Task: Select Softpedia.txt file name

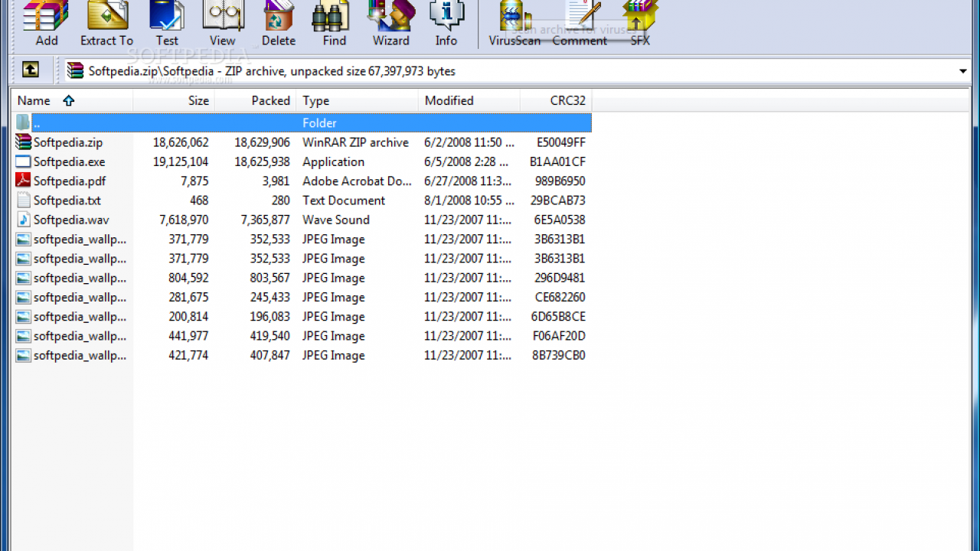Action: point(67,201)
